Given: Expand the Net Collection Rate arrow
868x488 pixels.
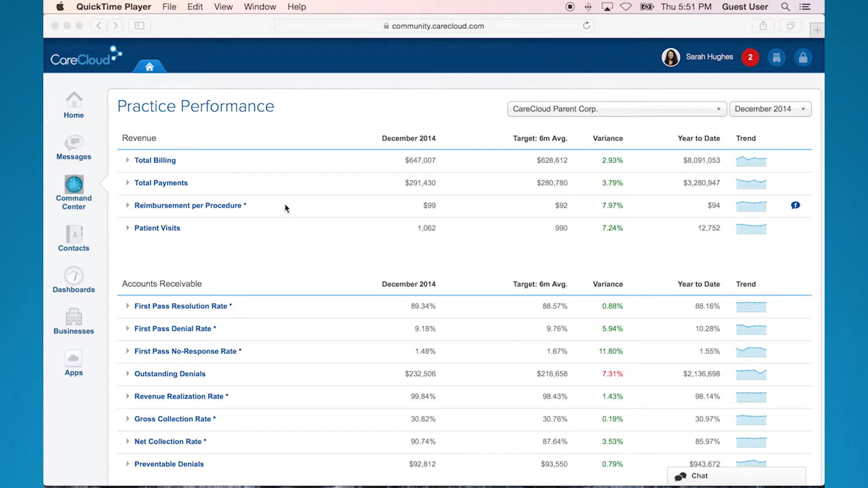Looking at the screenshot, I should (x=127, y=441).
